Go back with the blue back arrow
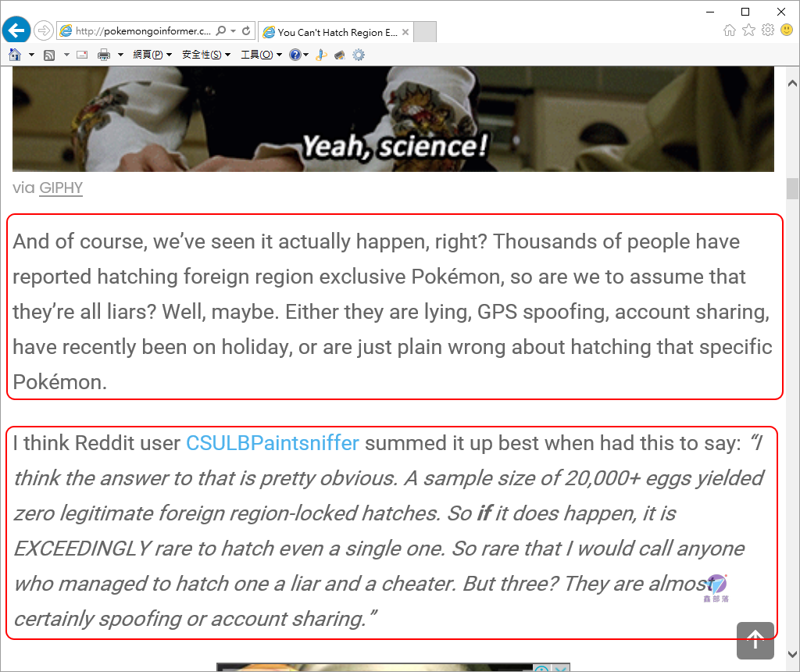 click(16, 30)
